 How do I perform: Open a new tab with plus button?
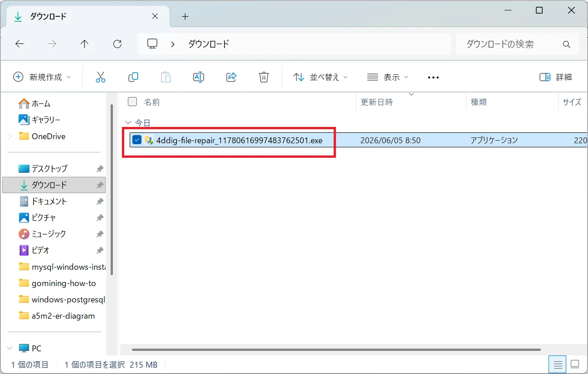185,16
